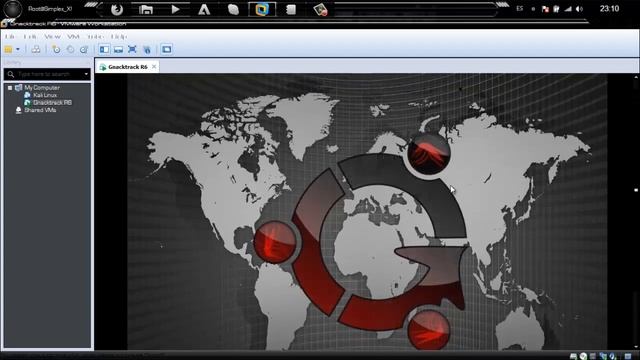The image size is (640, 360).
Task: Open the notes dock icon
Action: point(291,9)
